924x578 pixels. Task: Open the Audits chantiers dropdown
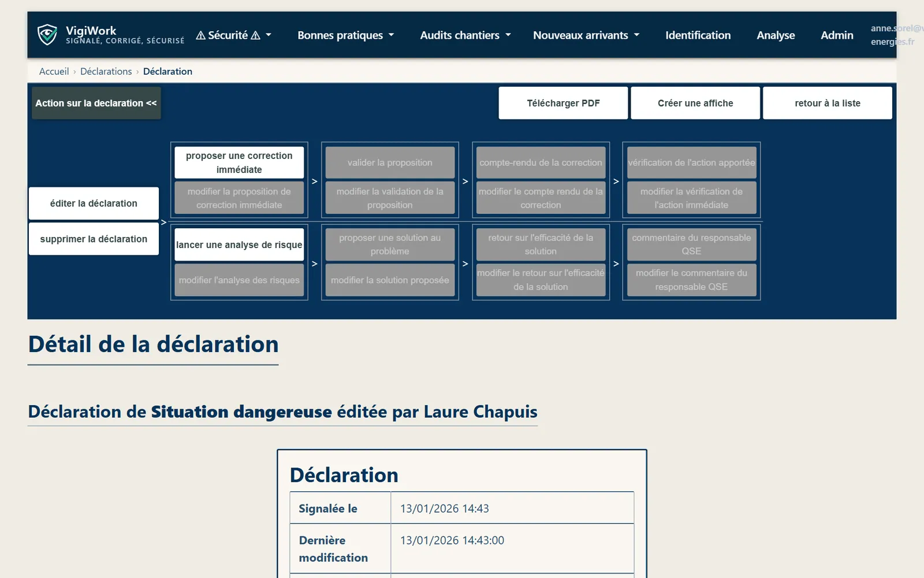point(465,35)
